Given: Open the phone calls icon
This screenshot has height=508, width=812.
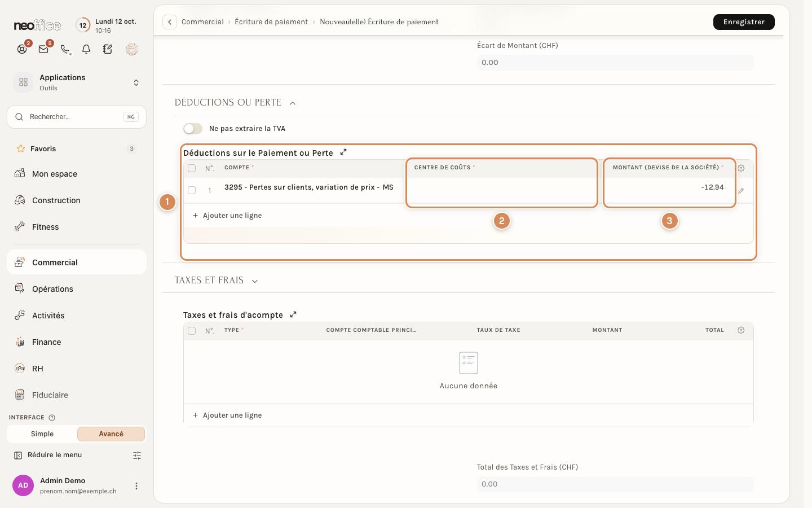Looking at the screenshot, I should pyautogui.click(x=65, y=50).
